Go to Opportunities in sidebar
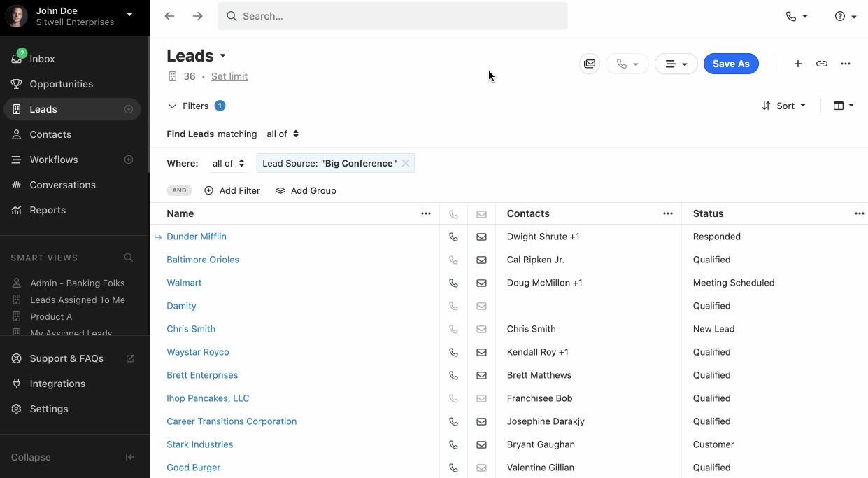This screenshot has height=478, width=868. point(61,84)
